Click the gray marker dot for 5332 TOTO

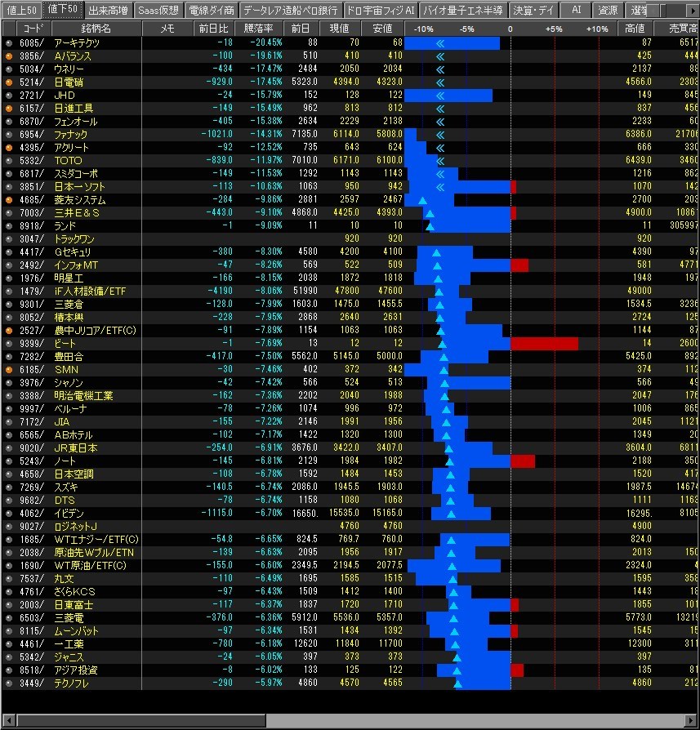[x=9, y=161]
